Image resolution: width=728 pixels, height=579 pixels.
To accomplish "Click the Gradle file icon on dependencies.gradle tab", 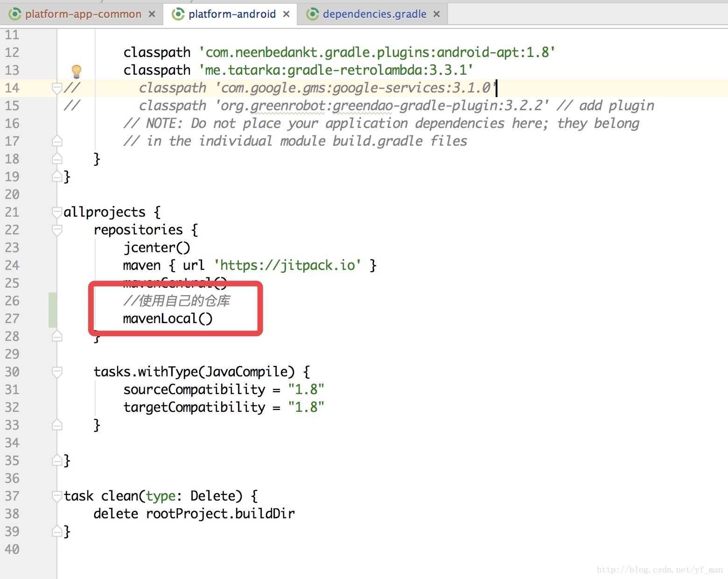I will (x=312, y=14).
